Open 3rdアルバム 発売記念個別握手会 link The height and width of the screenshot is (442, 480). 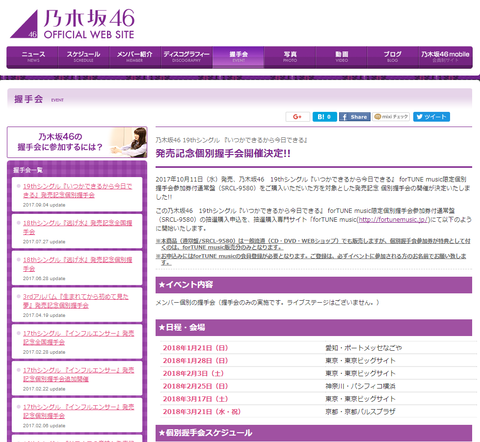75,301
